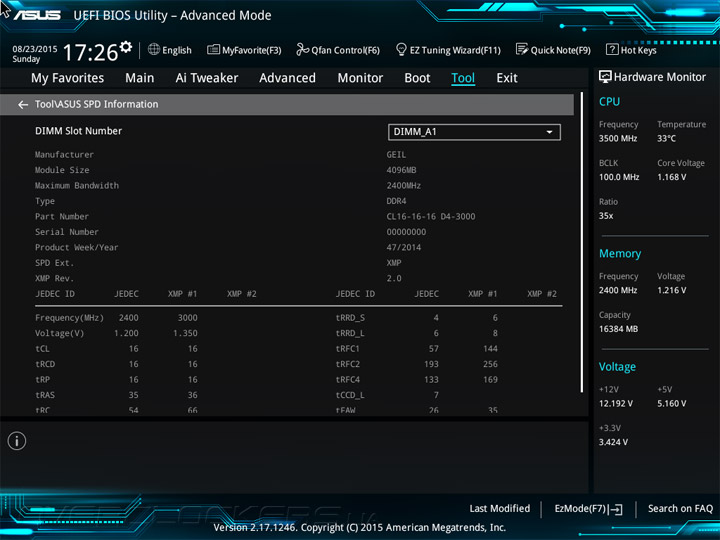Click the tRAS row label

[x=45, y=395]
